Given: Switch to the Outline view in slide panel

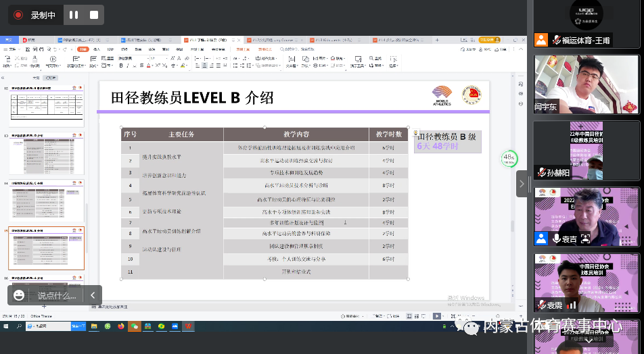Looking at the screenshot, I should (x=36, y=78).
